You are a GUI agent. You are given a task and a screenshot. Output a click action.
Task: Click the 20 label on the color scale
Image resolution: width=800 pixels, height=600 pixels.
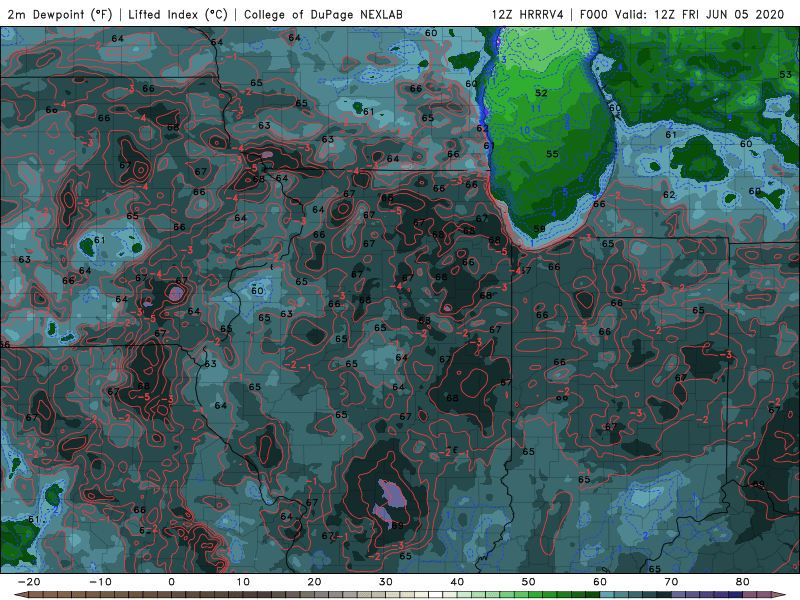[314, 582]
